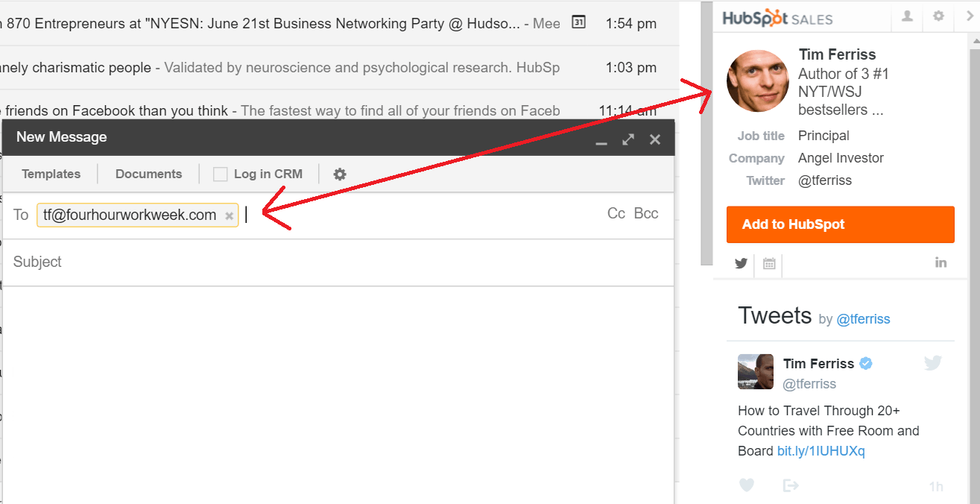Open the Twitter bird tab under Add to HubSpot

pyautogui.click(x=741, y=263)
